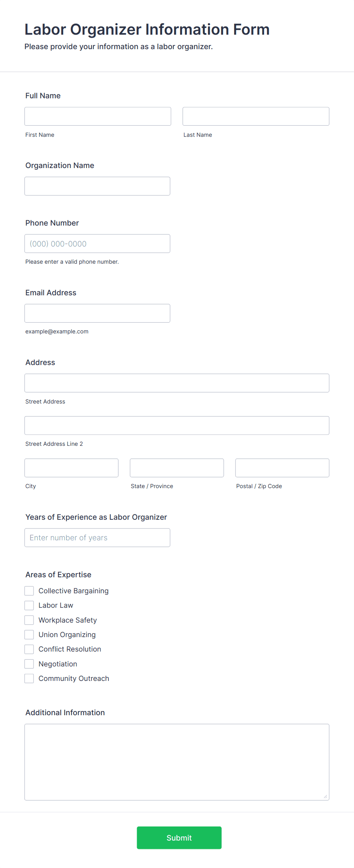Viewport: 354px width, 868px height.
Task: Check the Collective Bargaining checkbox
Action: (29, 591)
